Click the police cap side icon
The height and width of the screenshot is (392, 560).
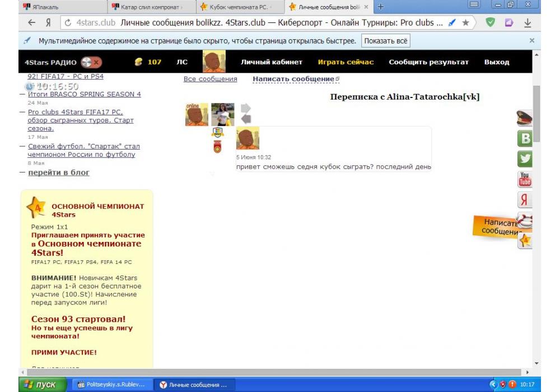(524, 118)
